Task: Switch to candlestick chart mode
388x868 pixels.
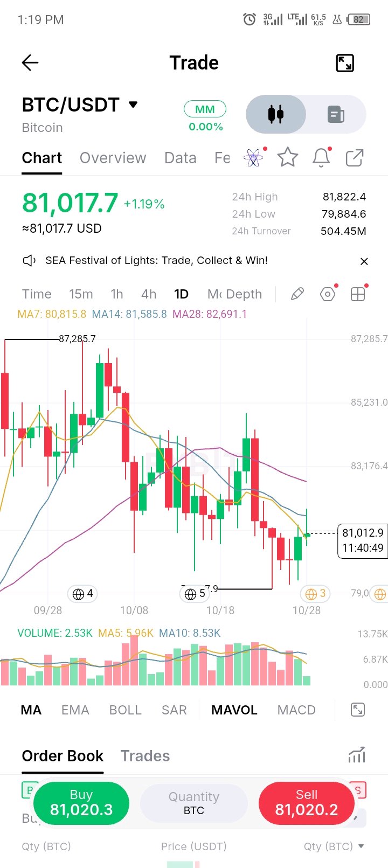Action: tap(276, 114)
